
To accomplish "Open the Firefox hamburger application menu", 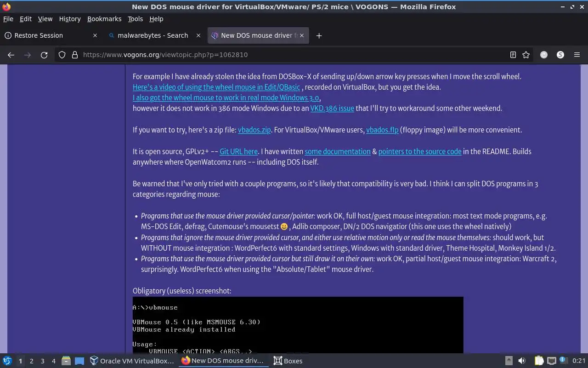I will 577,55.
